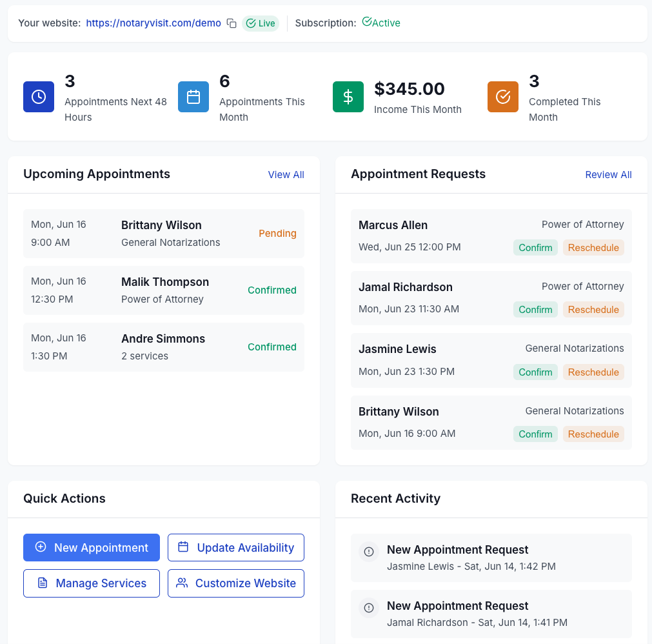This screenshot has width=652, height=644.
Task: Open Review All appointment requests
Action: tap(608, 174)
